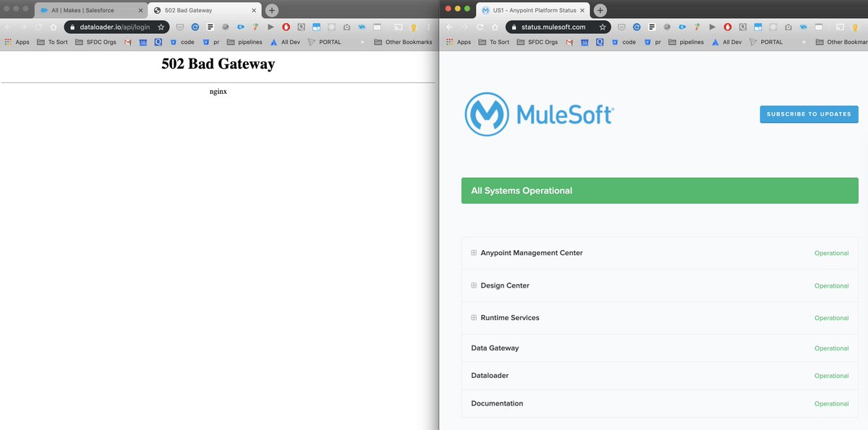The height and width of the screenshot is (430, 868).
Task: Expand the Design Center component group
Action: click(474, 285)
